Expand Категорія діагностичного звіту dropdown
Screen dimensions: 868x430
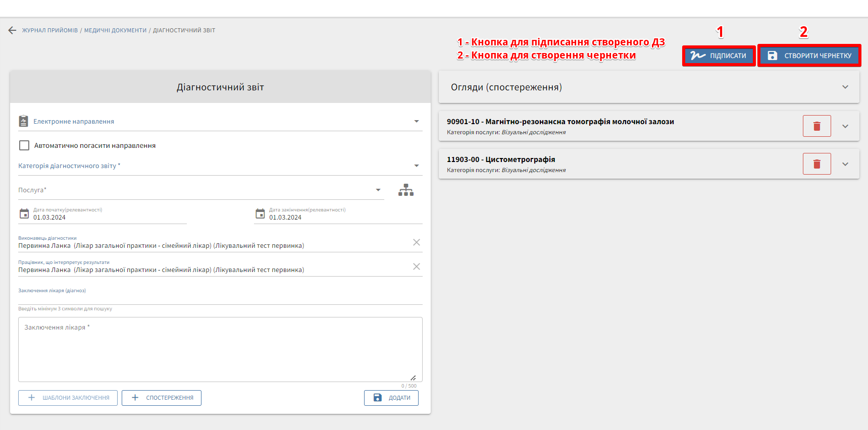click(x=416, y=166)
